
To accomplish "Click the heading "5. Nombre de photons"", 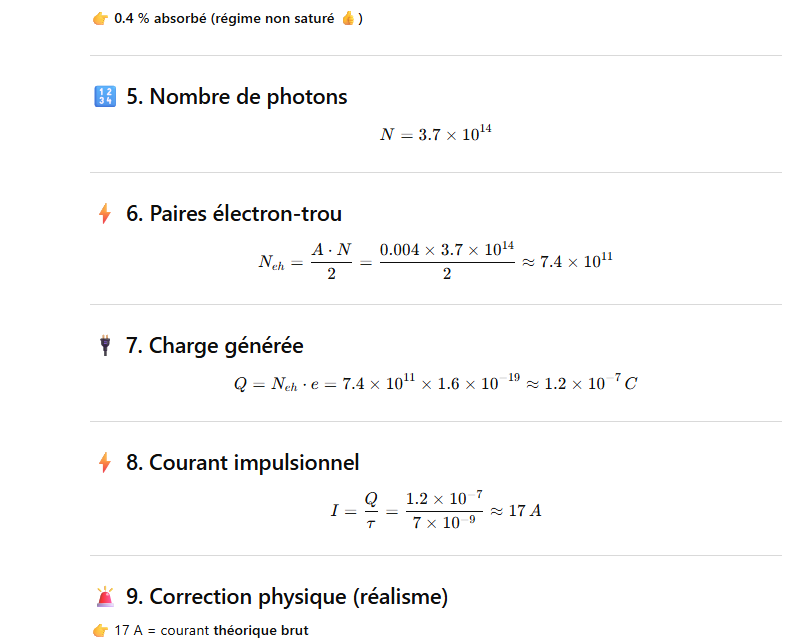I will pos(237,97).
